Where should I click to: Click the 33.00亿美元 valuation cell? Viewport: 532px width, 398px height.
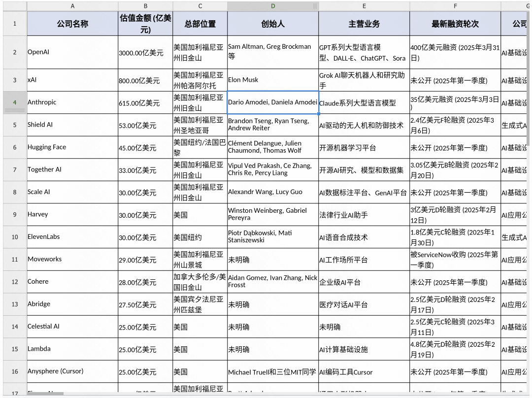pos(145,169)
